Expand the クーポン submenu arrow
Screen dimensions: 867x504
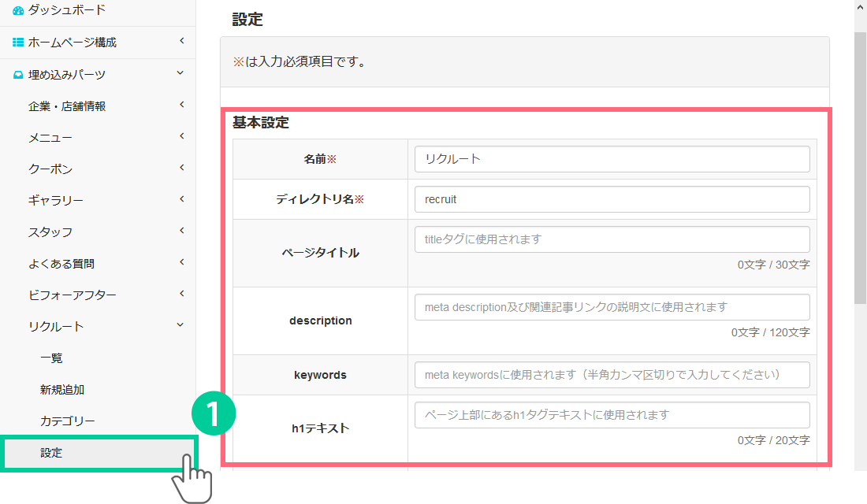(181, 168)
